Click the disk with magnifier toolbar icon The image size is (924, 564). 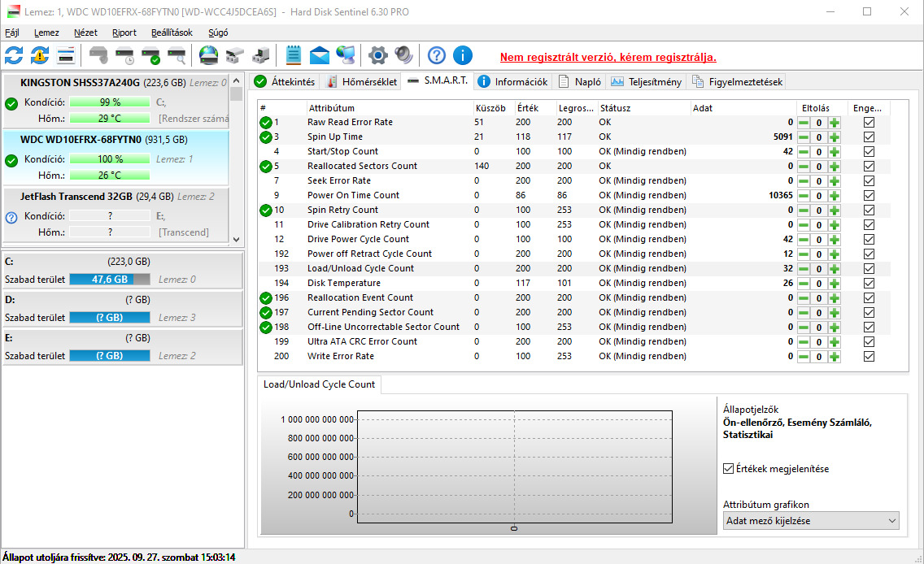[x=177, y=55]
